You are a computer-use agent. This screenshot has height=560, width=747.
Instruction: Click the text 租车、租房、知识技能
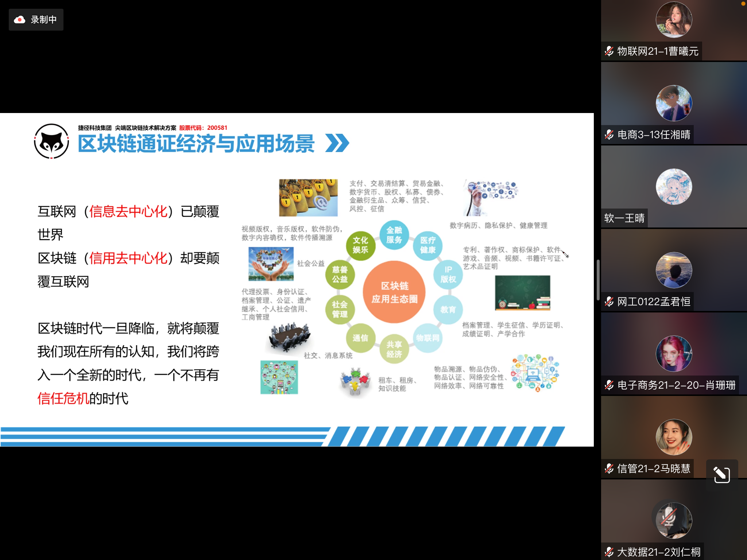[397, 384]
